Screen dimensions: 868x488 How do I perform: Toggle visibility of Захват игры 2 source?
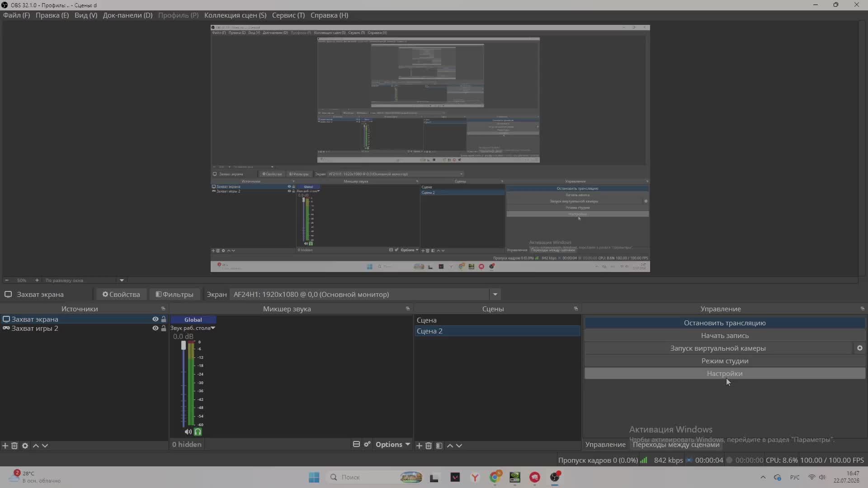155,328
